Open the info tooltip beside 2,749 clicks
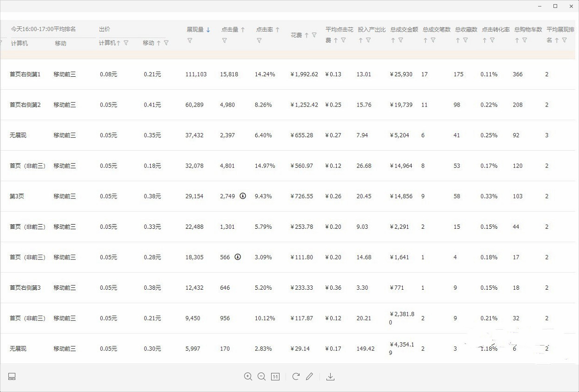The height and width of the screenshot is (392, 579). 242,196
